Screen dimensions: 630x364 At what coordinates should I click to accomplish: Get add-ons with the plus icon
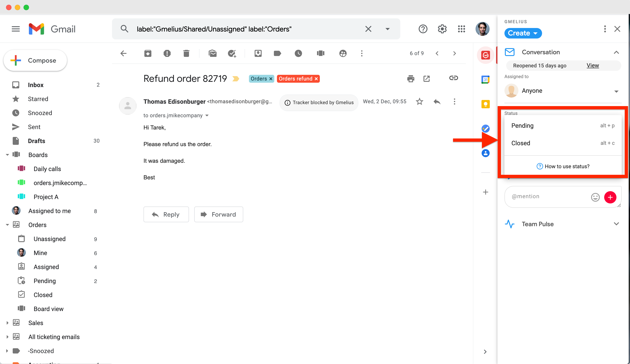[485, 192]
